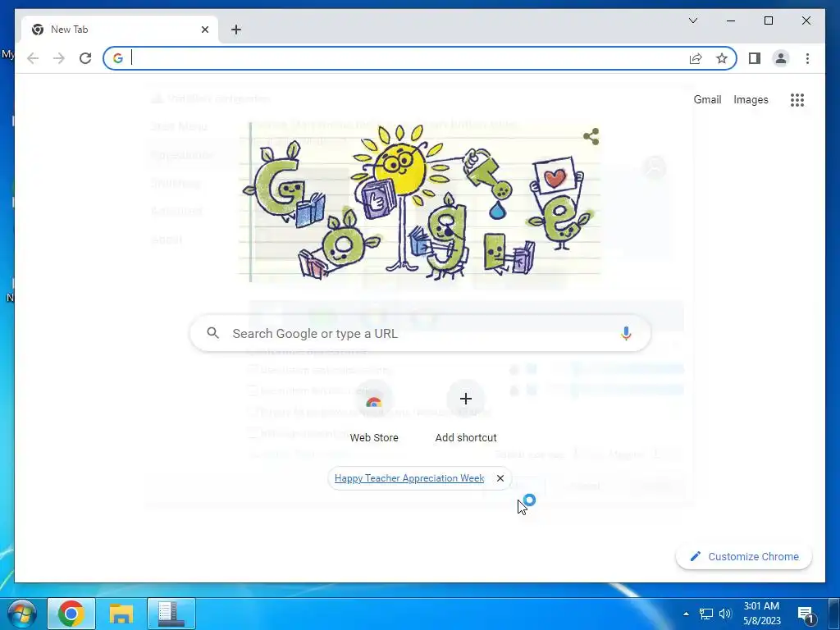
Task: Select the New Tab tab
Action: pyautogui.click(x=120, y=30)
